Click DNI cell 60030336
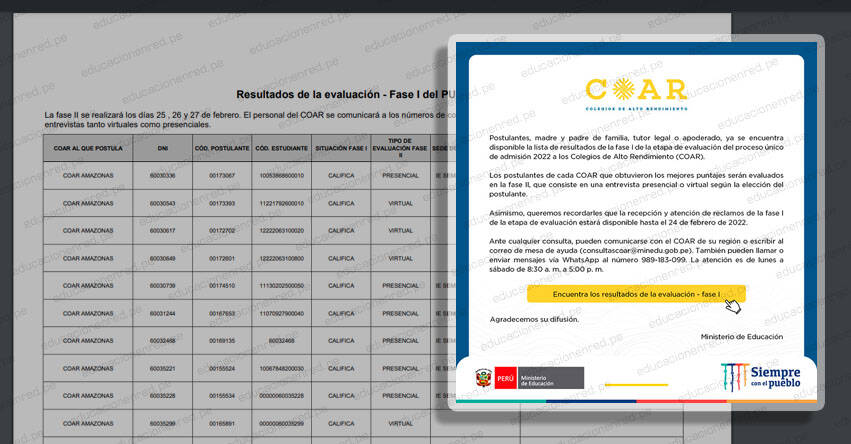 [x=163, y=176]
